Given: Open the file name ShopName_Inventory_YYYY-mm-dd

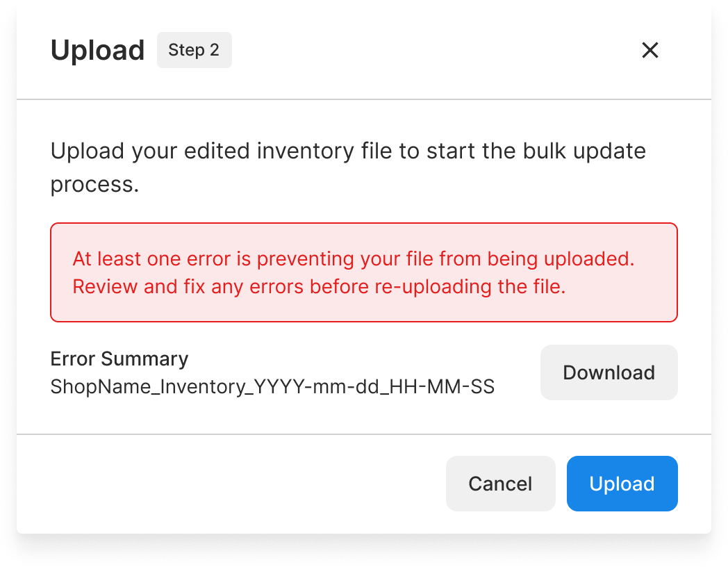Looking at the screenshot, I should [272, 386].
